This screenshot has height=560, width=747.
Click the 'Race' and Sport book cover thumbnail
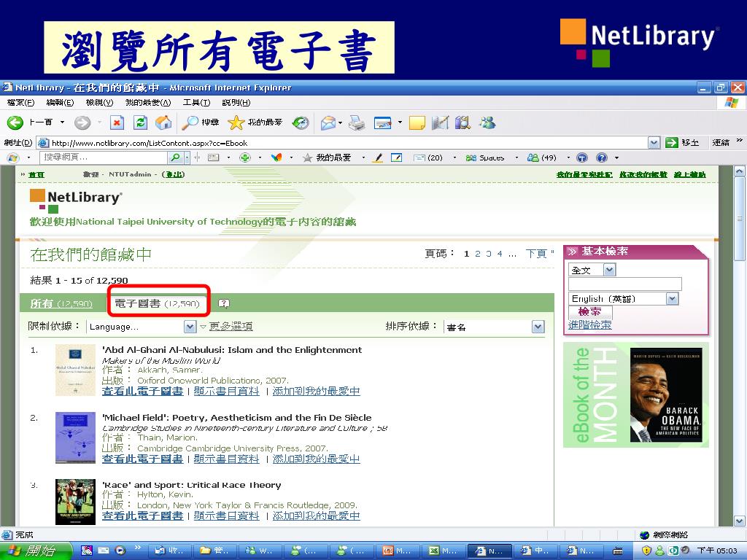click(75, 502)
